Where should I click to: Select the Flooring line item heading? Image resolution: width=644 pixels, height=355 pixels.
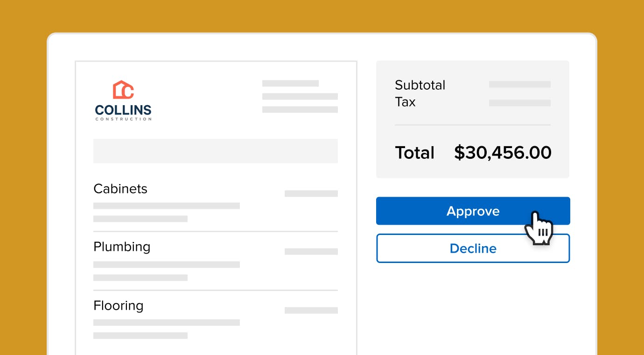pos(119,305)
